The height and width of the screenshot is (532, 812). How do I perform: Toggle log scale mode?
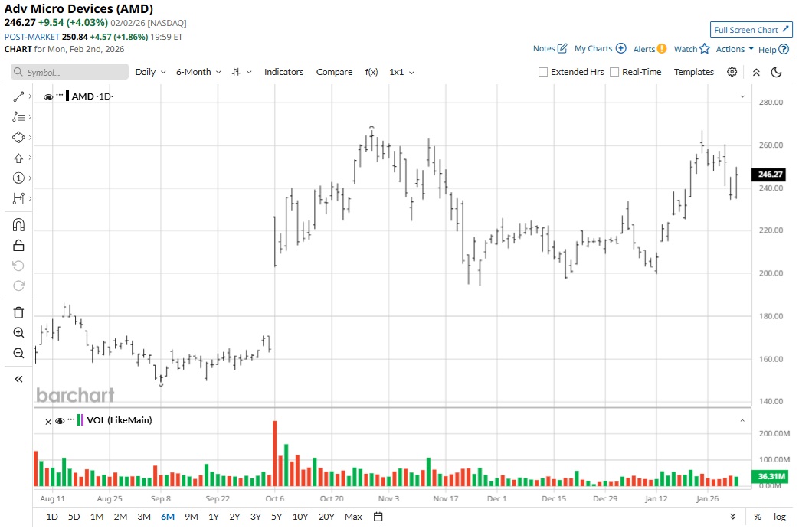click(779, 517)
